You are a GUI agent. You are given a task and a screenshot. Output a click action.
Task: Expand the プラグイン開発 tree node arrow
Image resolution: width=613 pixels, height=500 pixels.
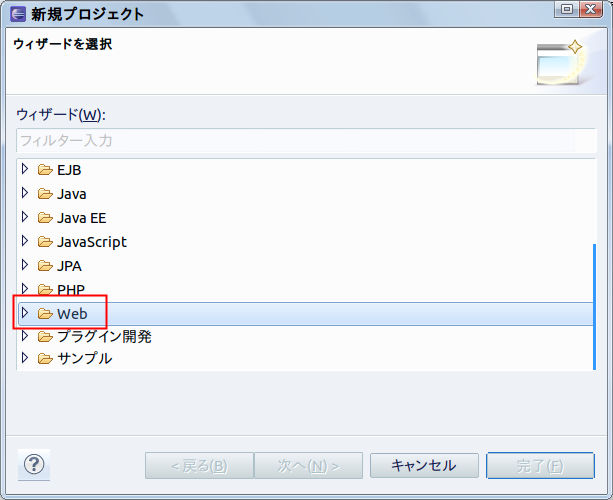coord(25,336)
